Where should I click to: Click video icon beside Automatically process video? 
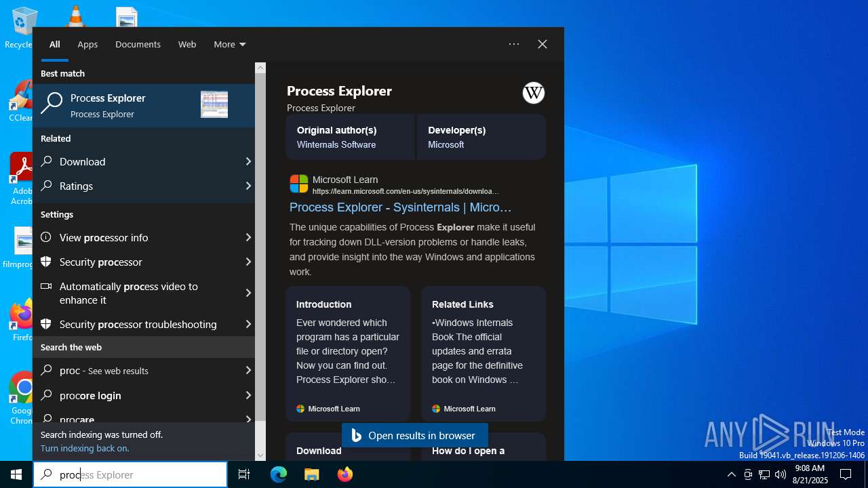pyautogui.click(x=46, y=286)
